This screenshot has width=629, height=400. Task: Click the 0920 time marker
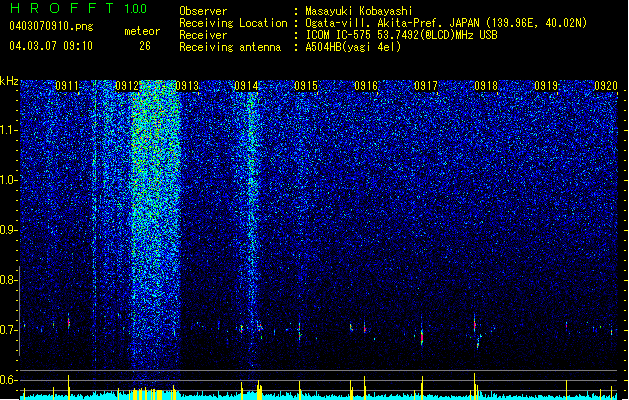point(606,86)
